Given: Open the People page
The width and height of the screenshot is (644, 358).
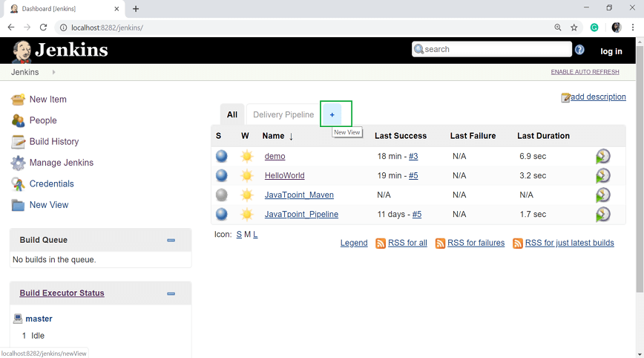Looking at the screenshot, I should pos(43,120).
